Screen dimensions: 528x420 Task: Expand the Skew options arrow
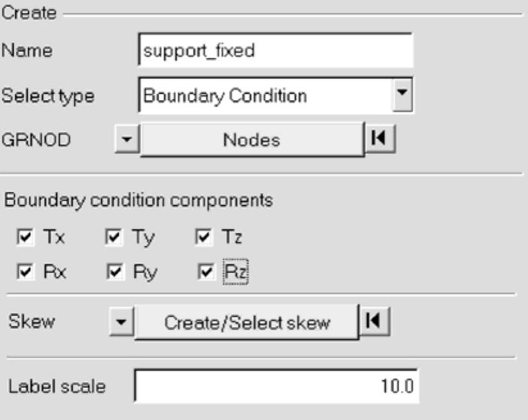121,322
